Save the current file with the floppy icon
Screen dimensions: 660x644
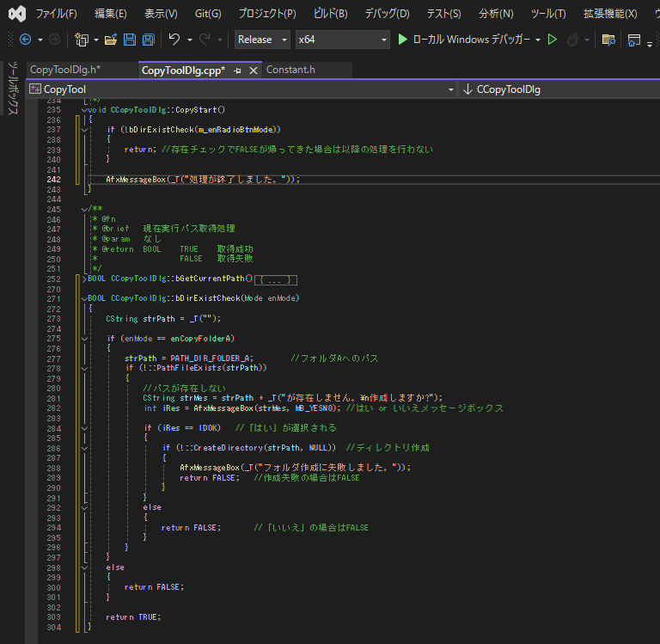point(129,40)
